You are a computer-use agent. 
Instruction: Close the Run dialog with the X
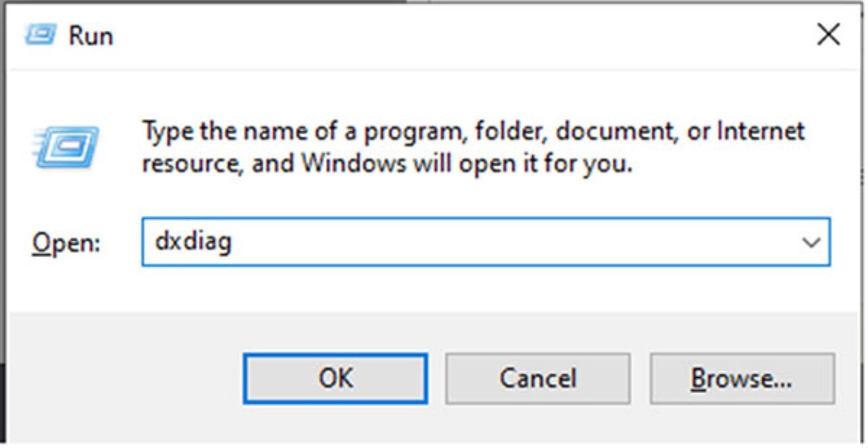[828, 34]
